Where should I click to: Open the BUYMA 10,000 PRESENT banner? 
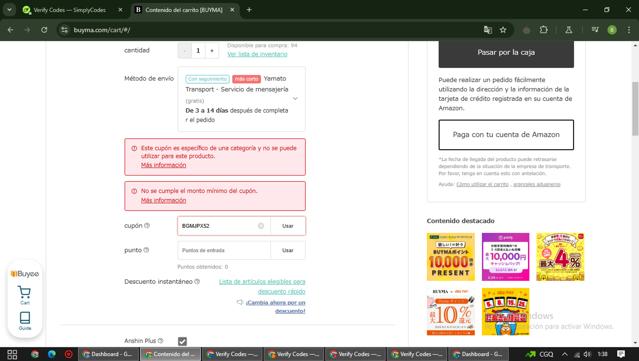click(451, 257)
